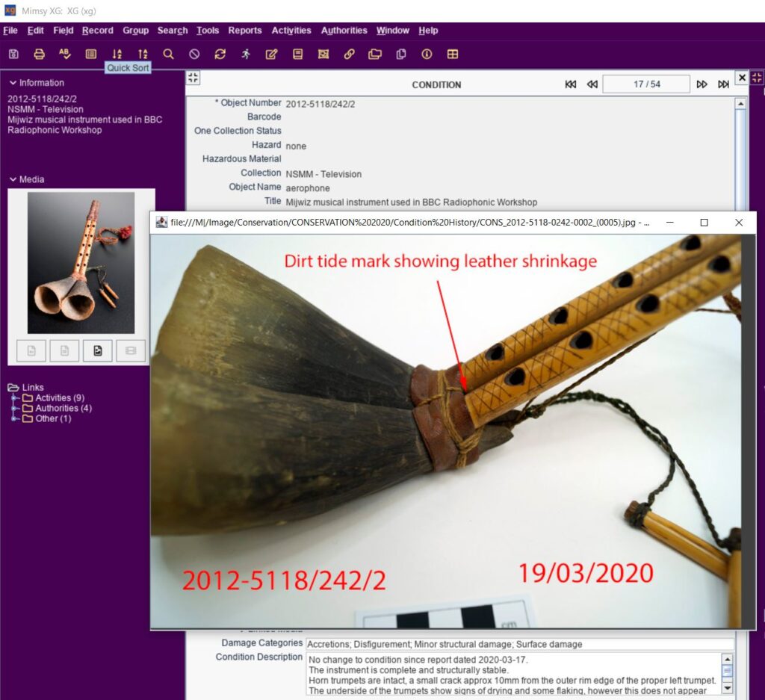Image resolution: width=765 pixels, height=700 pixels.
Task: Click inside Condition Description text box
Action: pyautogui.click(x=514, y=674)
